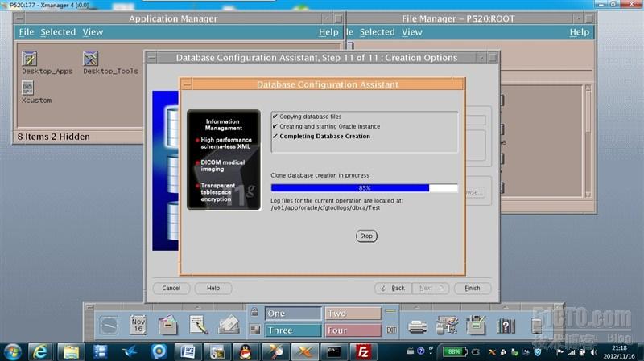Open Help menu in File Manager window

pyautogui.click(x=579, y=32)
